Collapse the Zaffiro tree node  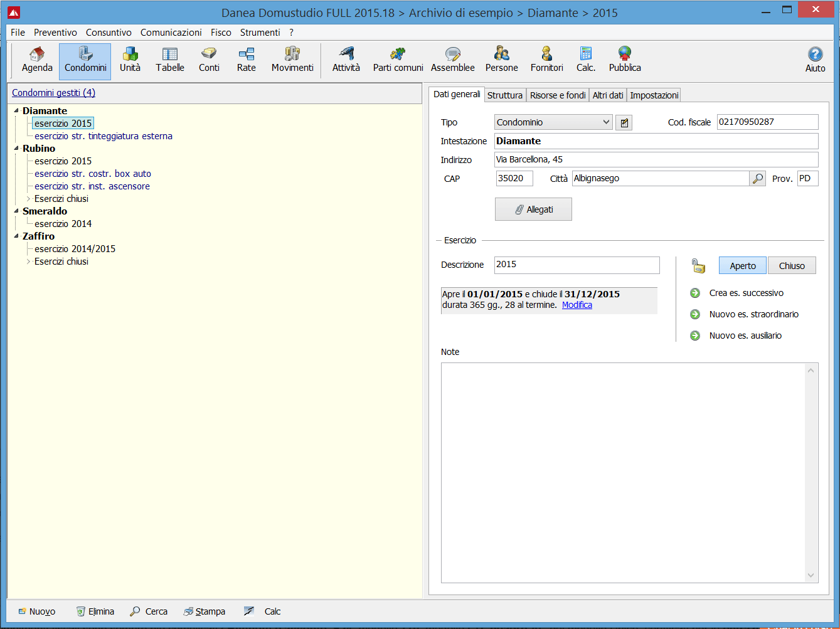pyautogui.click(x=16, y=236)
